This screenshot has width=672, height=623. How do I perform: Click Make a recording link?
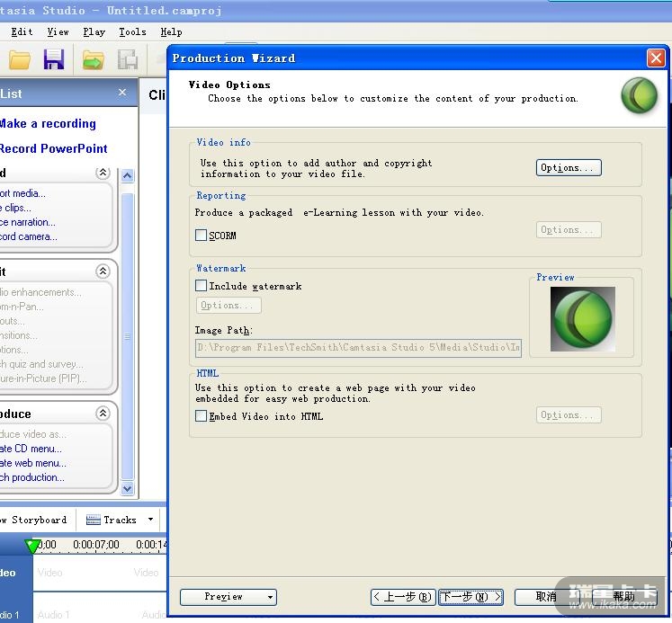click(x=47, y=124)
